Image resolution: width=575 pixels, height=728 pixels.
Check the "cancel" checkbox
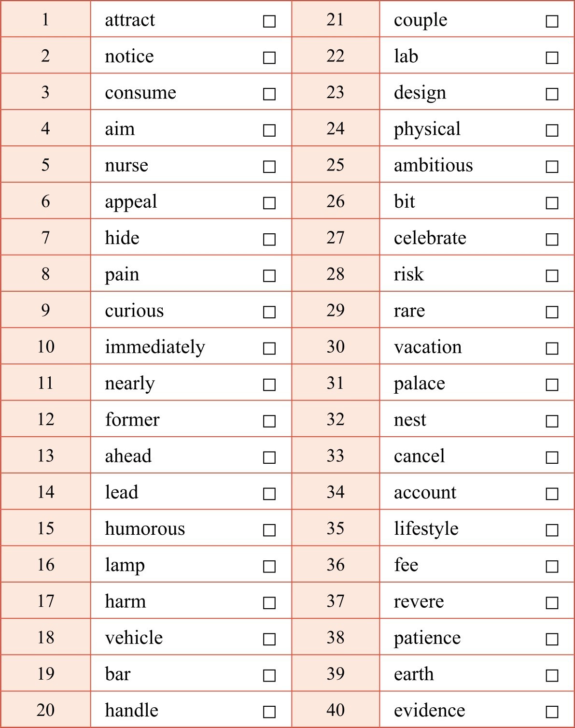[552, 457]
